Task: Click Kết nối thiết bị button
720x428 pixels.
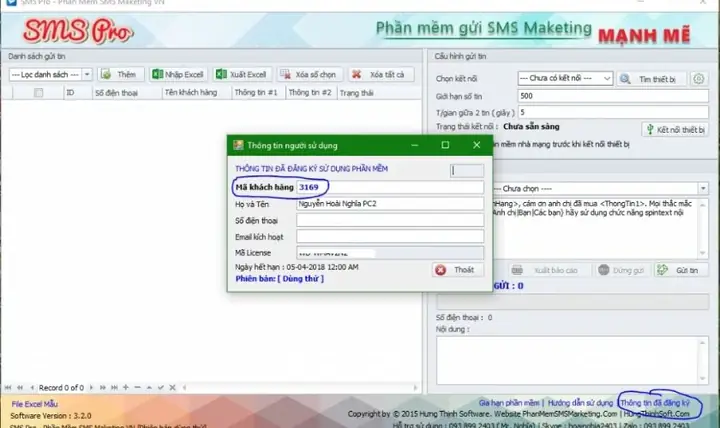Action: 675,130
